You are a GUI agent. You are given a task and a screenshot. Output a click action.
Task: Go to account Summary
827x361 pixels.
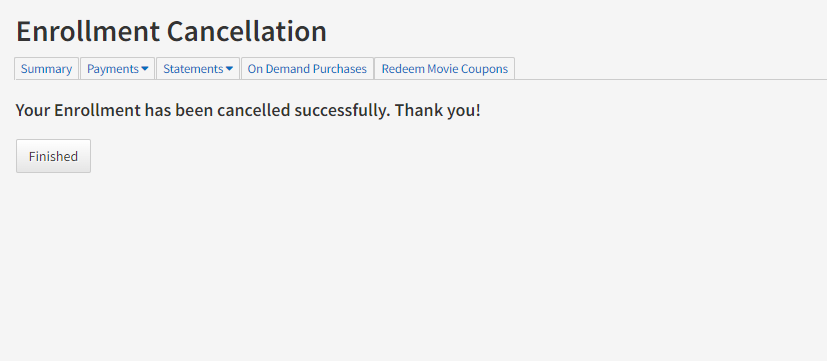pos(46,69)
